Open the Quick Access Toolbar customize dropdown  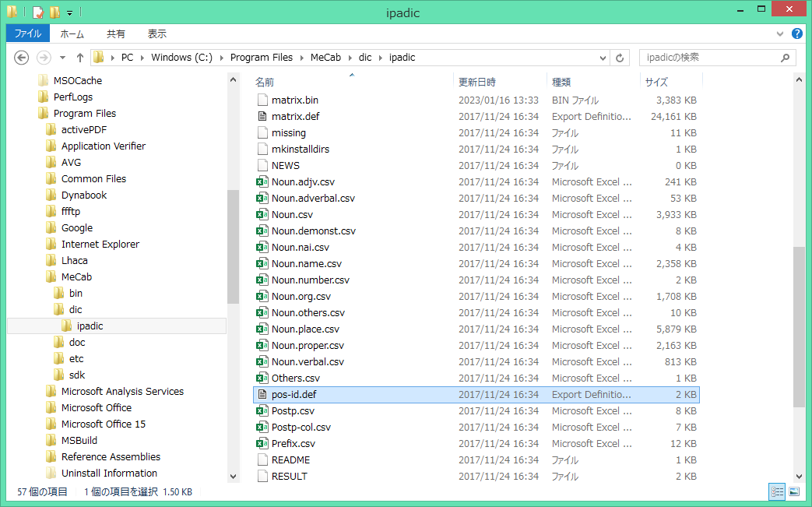(69, 12)
